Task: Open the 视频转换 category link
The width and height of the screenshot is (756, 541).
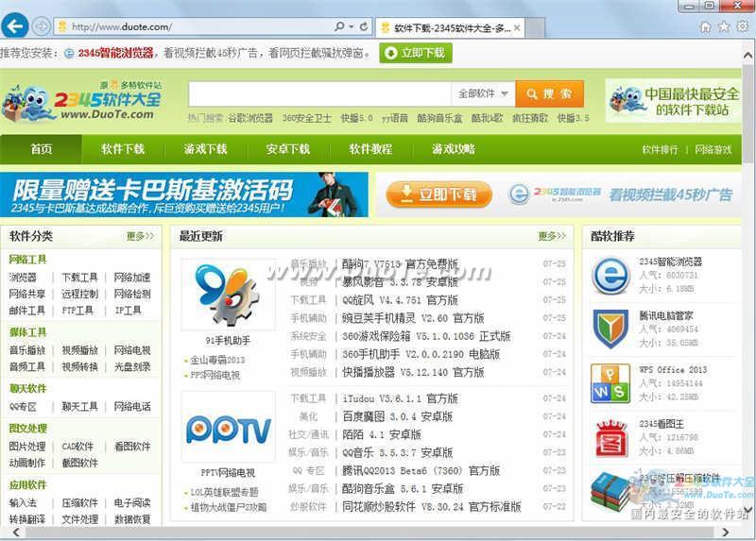Action: 79,367
